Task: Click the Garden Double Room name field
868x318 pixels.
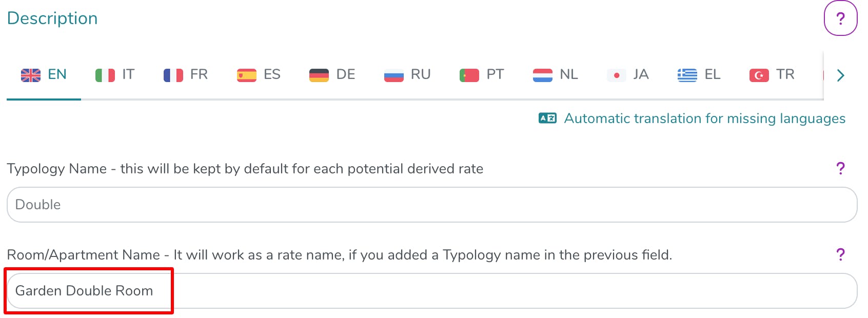Action: point(432,291)
